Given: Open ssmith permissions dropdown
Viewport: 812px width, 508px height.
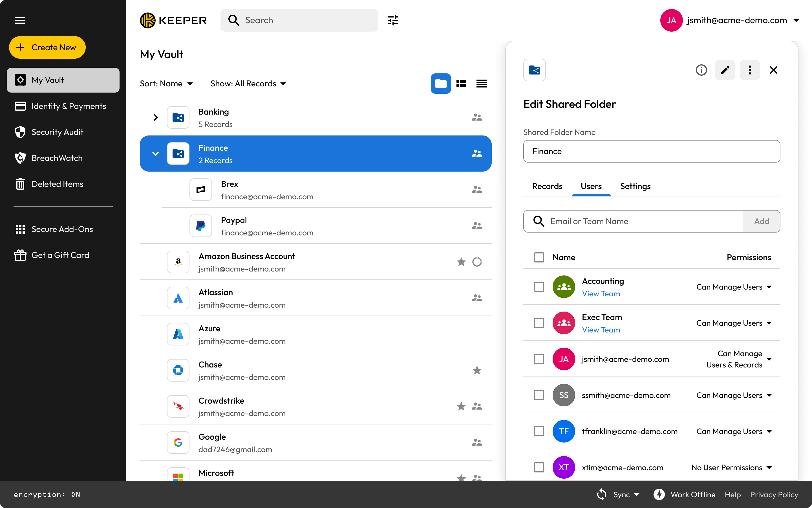Looking at the screenshot, I should (734, 395).
